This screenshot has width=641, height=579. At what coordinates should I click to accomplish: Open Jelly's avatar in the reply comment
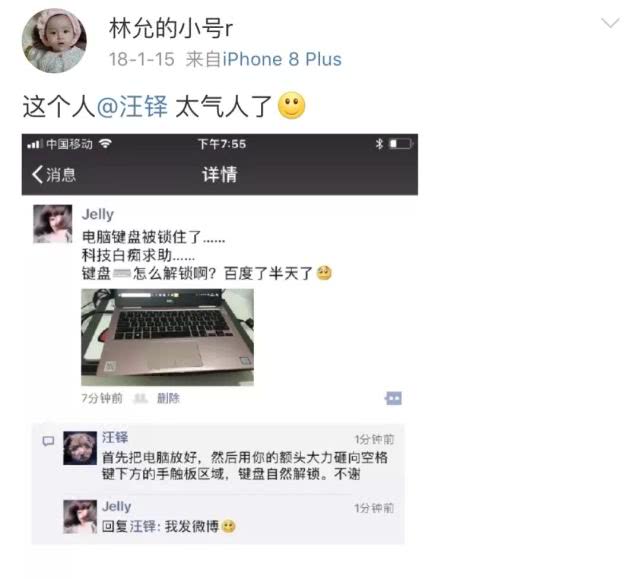[80, 516]
